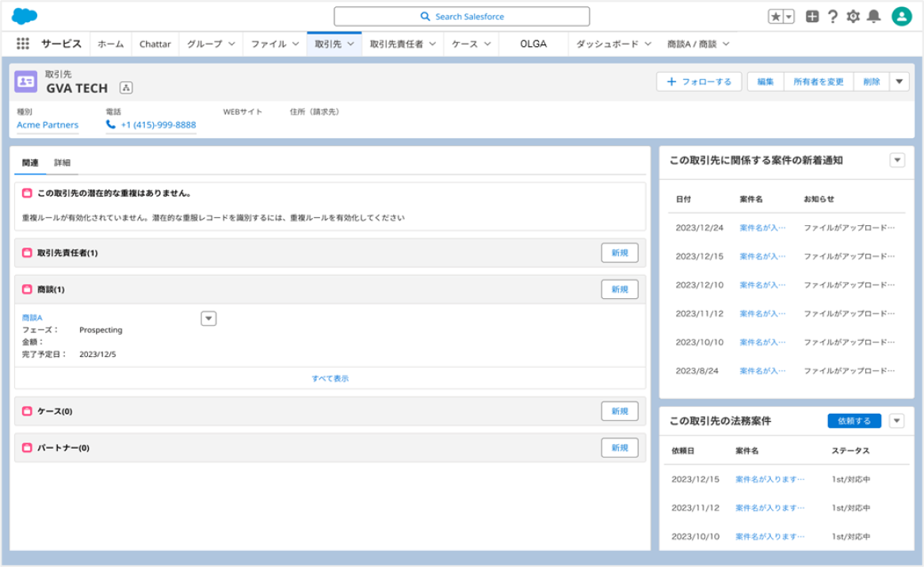Screen dimensions: 924x567
Task: Expand the ダッシュボード tab dropdown chevron
Action: click(x=648, y=44)
